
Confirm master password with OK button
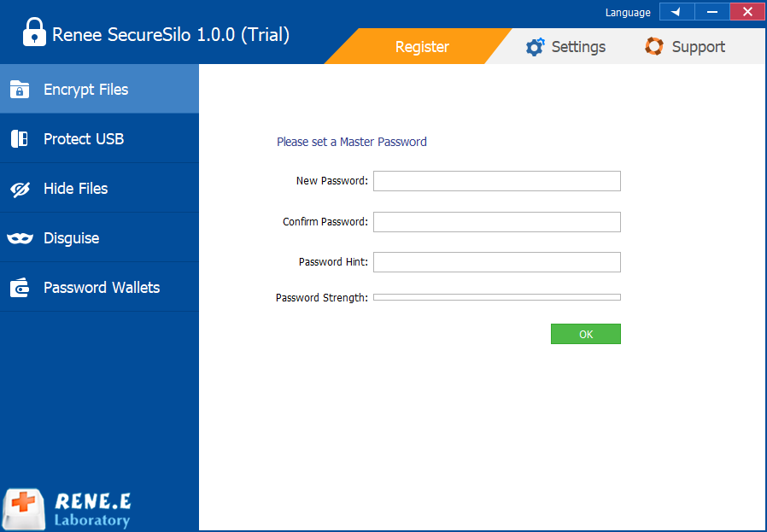586,334
